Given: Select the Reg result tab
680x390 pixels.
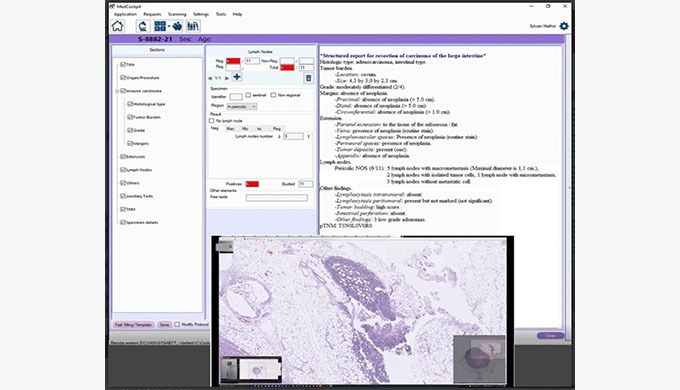Looking at the screenshot, I should point(277,129).
